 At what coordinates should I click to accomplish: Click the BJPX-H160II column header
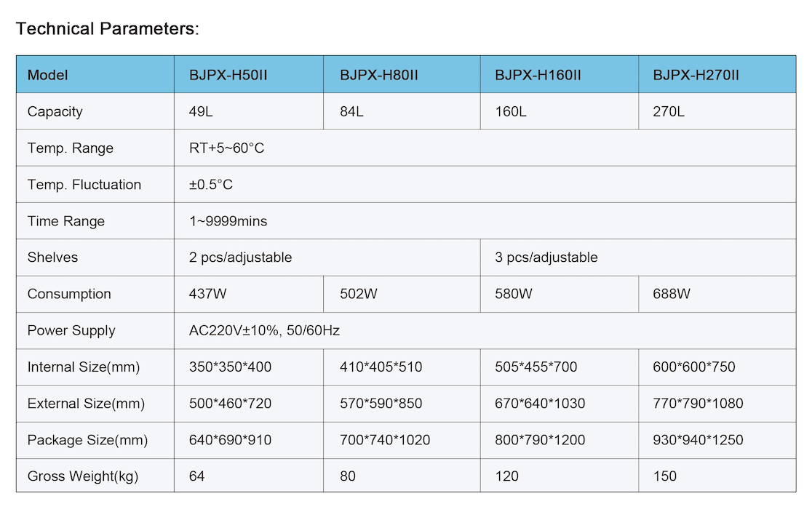click(x=538, y=75)
